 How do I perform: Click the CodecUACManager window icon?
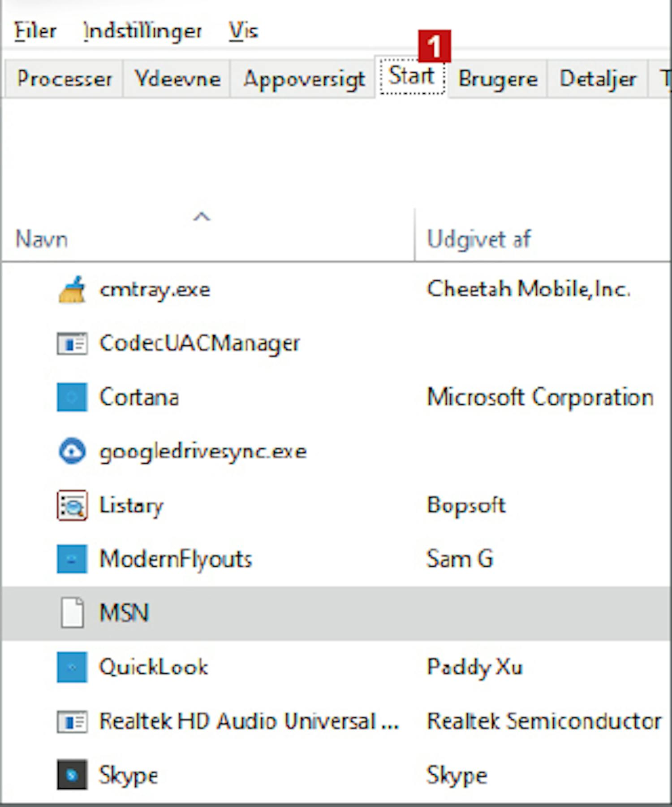click(x=72, y=344)
